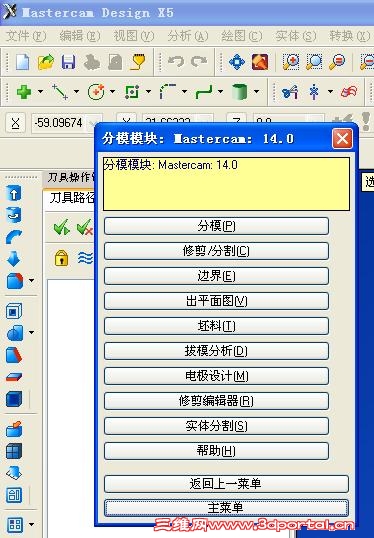Select the create rectangle tool icon

132,92
